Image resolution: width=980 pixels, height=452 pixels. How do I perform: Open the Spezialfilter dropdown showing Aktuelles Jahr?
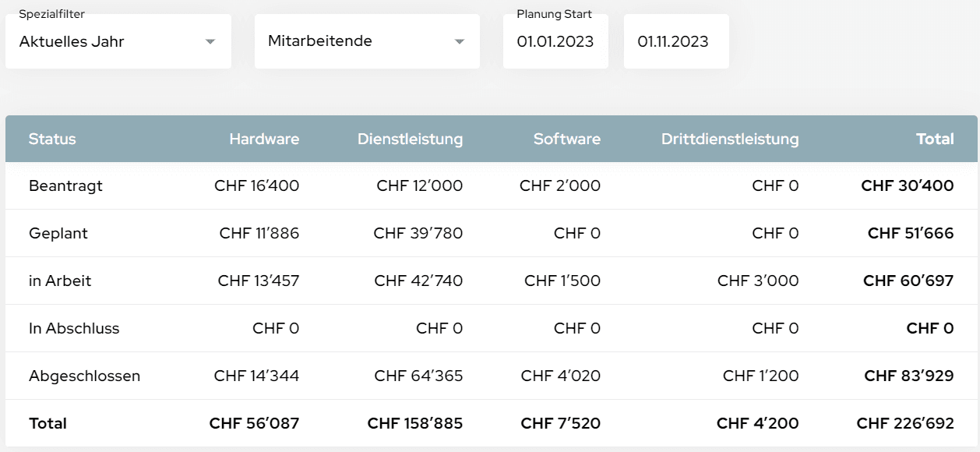[x=118, y=41]
